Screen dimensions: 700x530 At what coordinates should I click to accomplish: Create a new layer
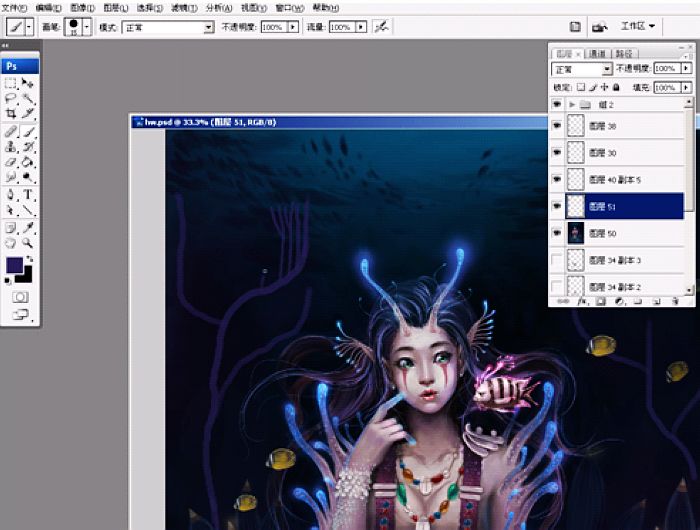(656, 302)
